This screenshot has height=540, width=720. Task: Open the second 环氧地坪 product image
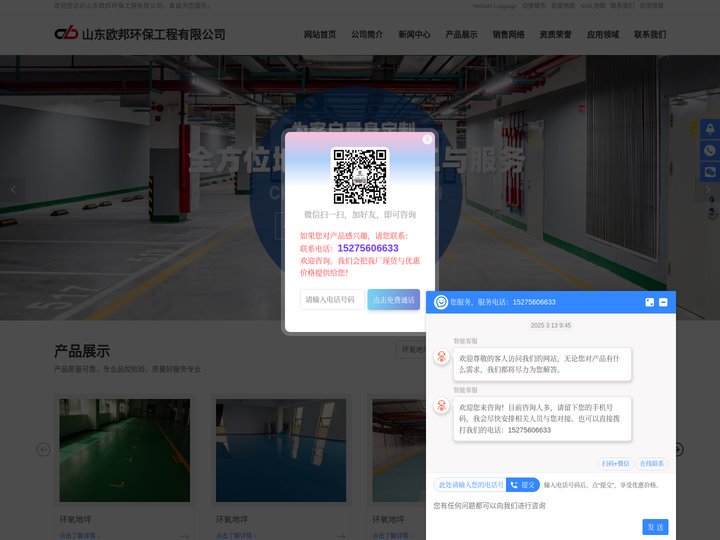click(281, 450)
